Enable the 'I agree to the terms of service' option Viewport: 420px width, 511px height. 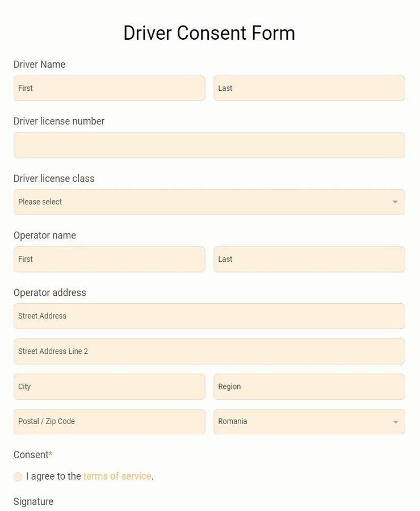pyautogui.click(x=18, y=476)
